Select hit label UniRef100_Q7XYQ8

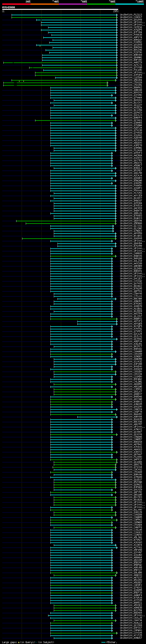(131, 67)
